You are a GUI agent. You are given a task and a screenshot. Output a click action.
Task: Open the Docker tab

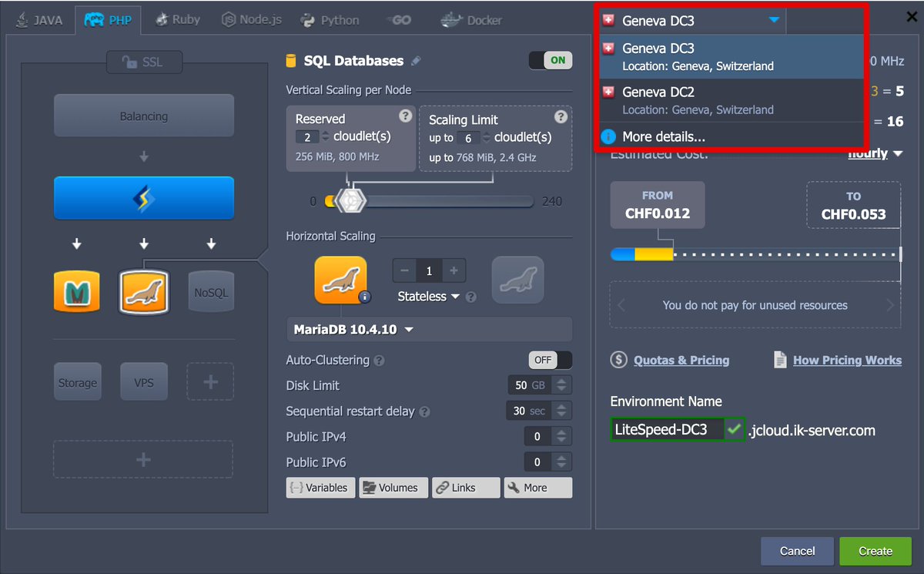(x=472, y=20)
